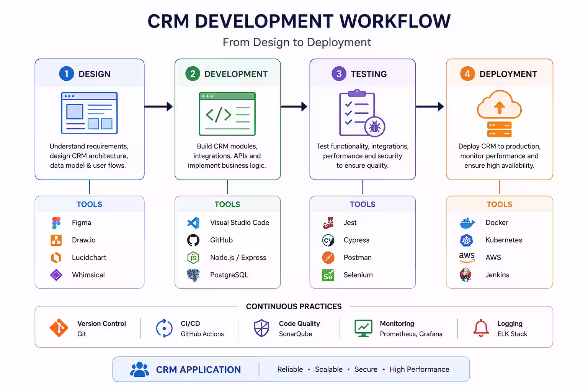Image resolution: width=588 pixels, height=392 pixels.
Task: Click the Monitoring chart screen icon
Action: (363, 328)
